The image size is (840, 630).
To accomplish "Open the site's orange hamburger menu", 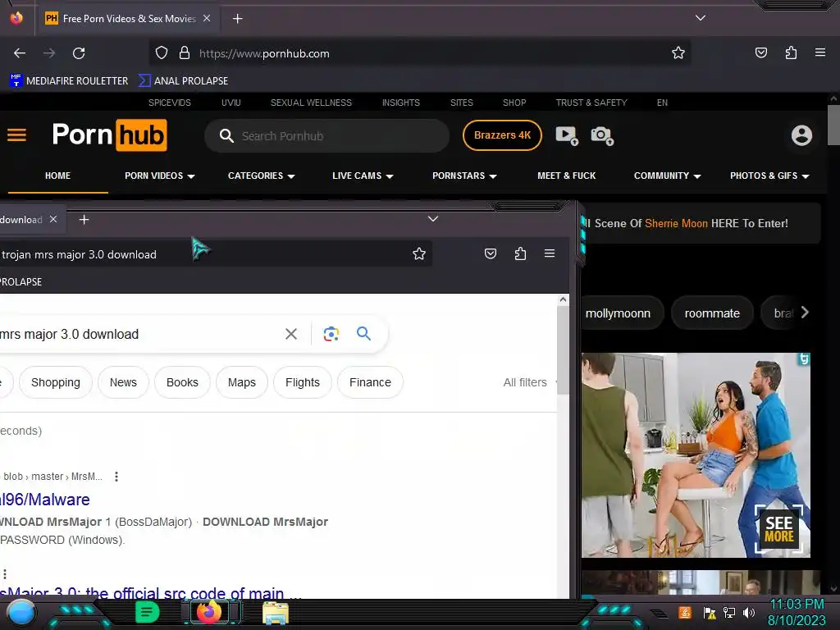I will 16,135.
